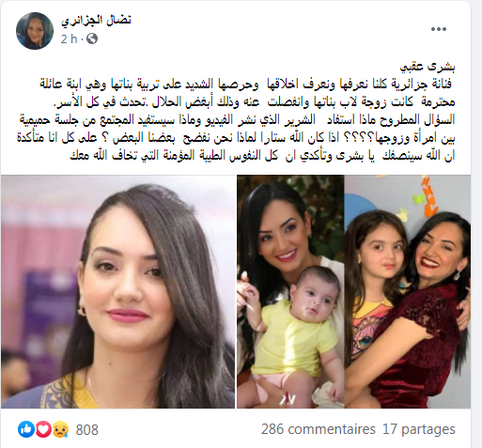Click the public audience globe icon

[92, 39]
